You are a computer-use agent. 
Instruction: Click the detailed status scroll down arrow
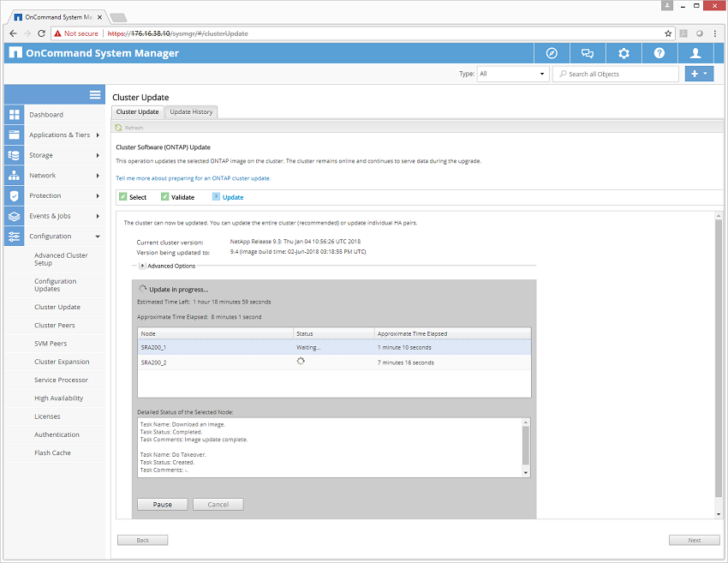pyautogui.click(x=526, y=472)
